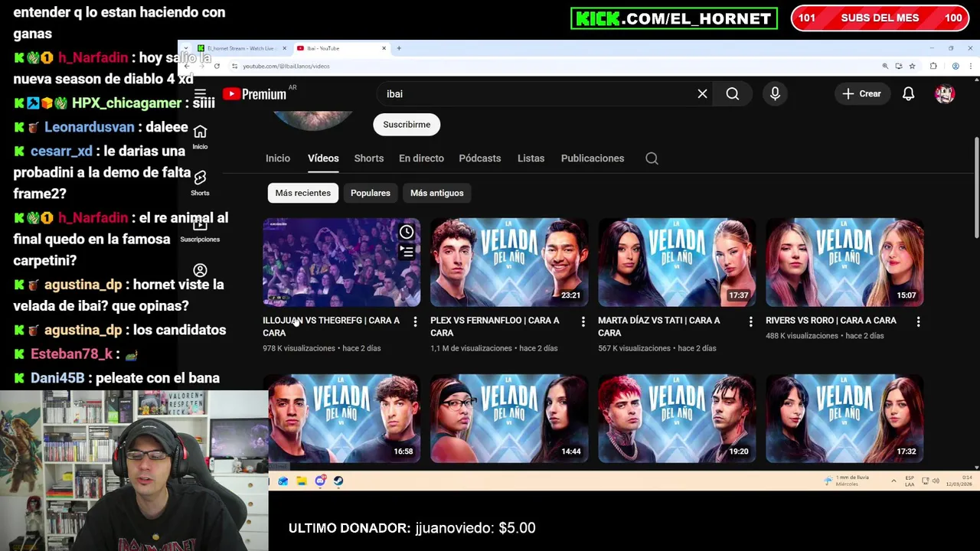Show hidden system tray icons chevron

(x=893, y=481)
